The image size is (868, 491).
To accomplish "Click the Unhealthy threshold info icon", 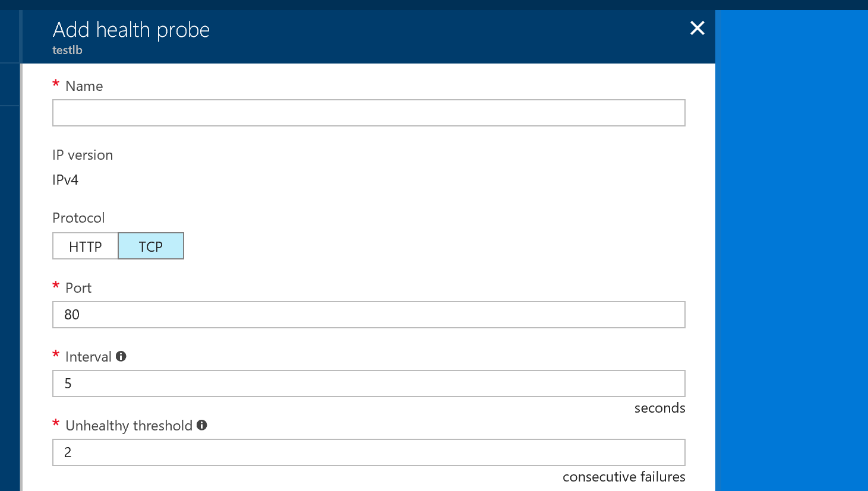I will click(202, 425).
